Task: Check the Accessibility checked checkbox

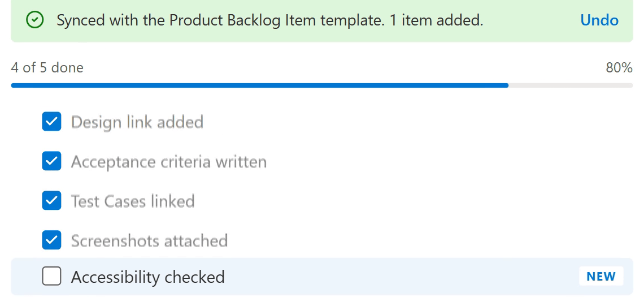Action: 52,276
